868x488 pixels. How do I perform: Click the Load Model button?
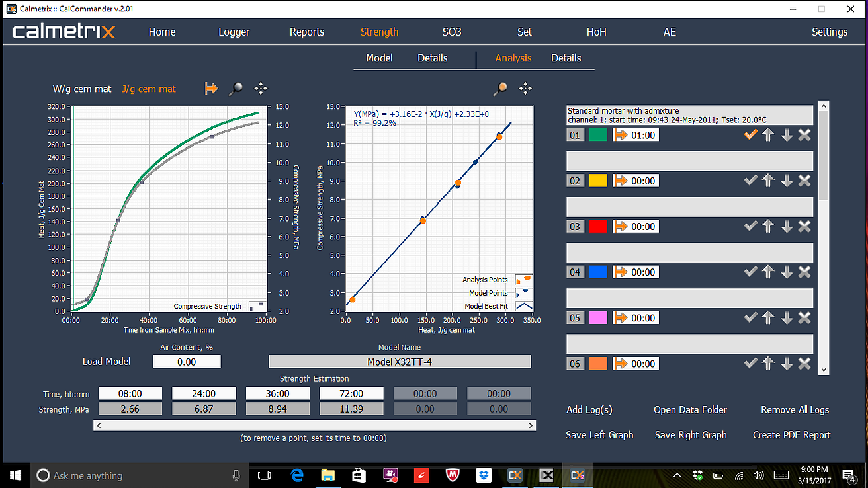(107, 362)
